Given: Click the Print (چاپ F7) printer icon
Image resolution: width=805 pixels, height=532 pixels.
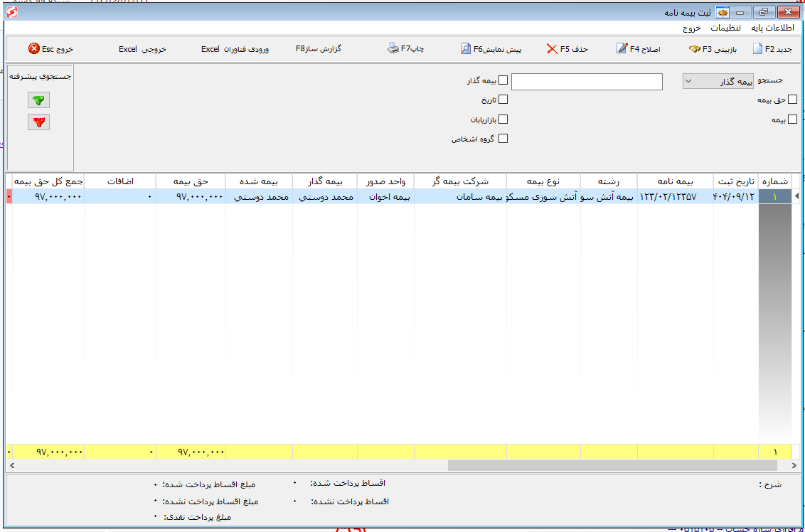Looking at the screenshot, I should pos(393,49).
